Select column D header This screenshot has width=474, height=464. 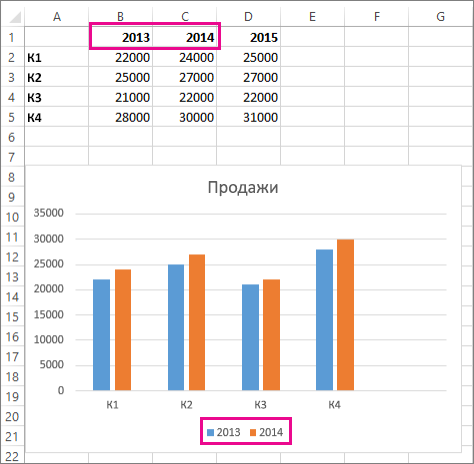click(248, 16)
